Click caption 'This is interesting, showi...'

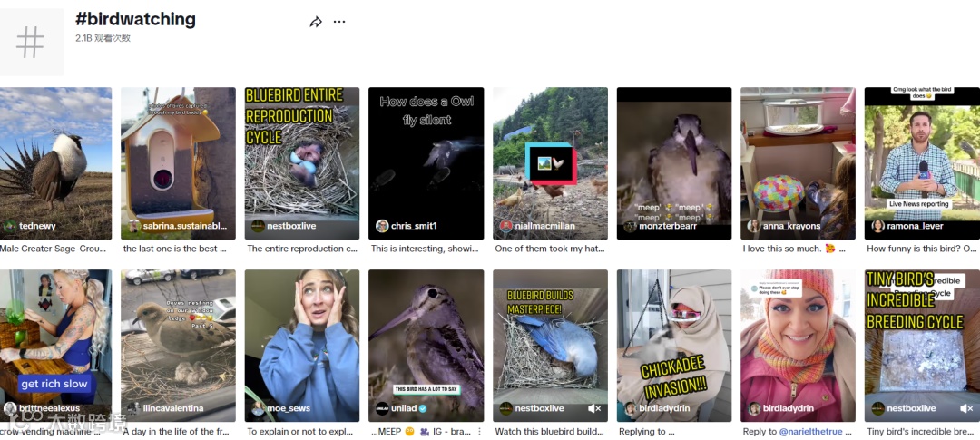tap(425, 249)
